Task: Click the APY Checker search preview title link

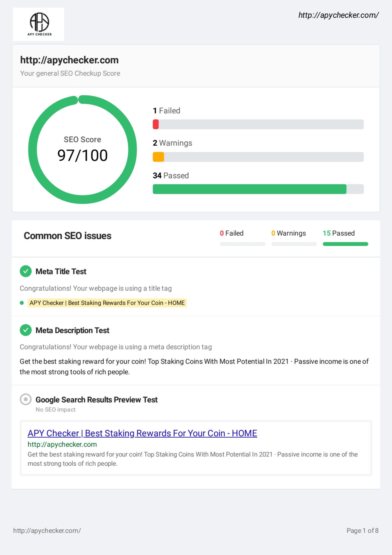Action: pos(142,433)
